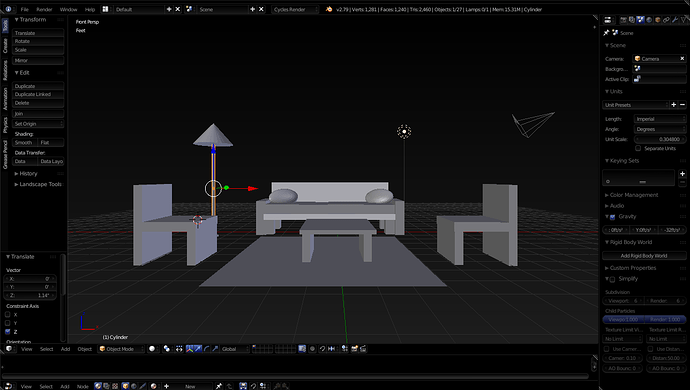The image size is (690, 390).
Task: Open the Object Mode dropdown
Action: point(121,349)
